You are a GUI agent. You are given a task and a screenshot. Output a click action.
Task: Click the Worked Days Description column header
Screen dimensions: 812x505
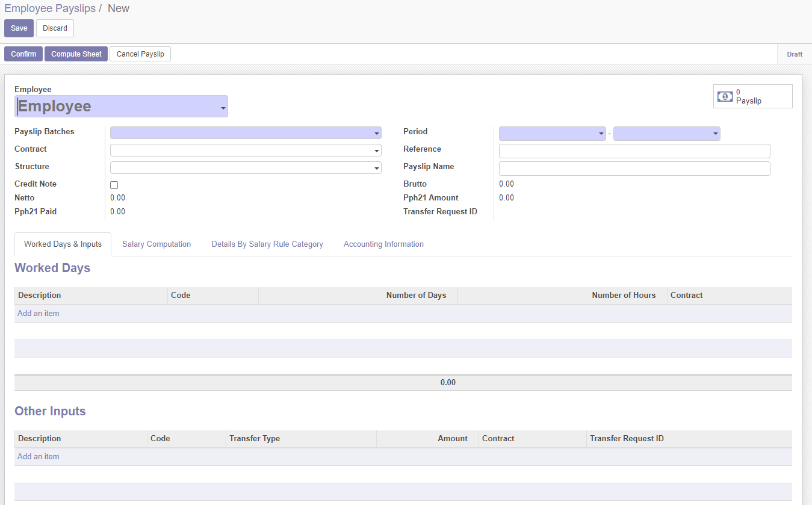[91, 296]
